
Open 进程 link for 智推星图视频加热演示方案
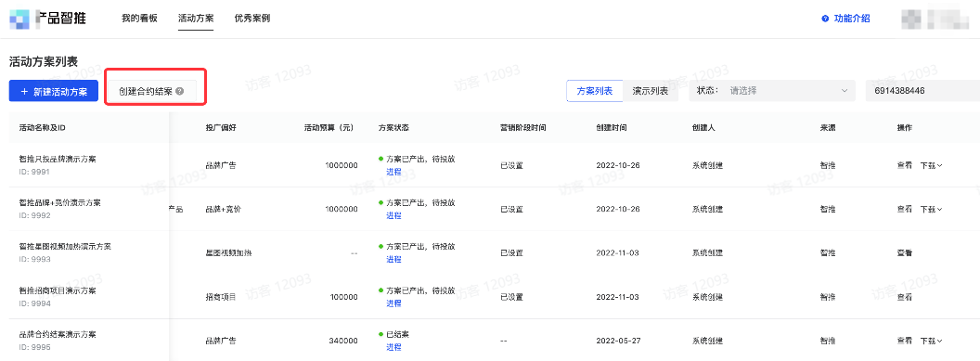point(393,259)
